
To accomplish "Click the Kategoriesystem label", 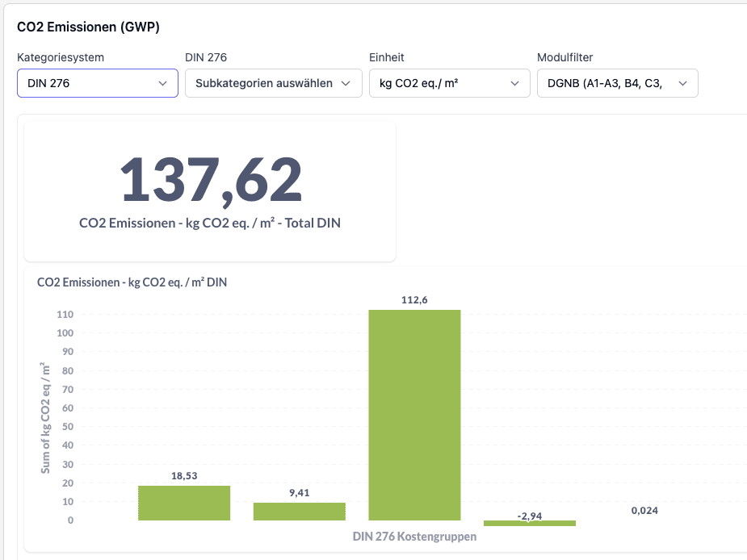I will point(61,57).
